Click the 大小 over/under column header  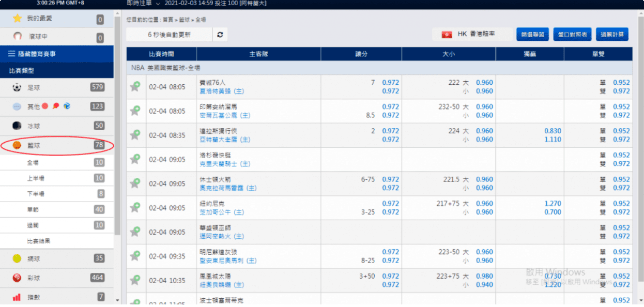coord(449,54)
